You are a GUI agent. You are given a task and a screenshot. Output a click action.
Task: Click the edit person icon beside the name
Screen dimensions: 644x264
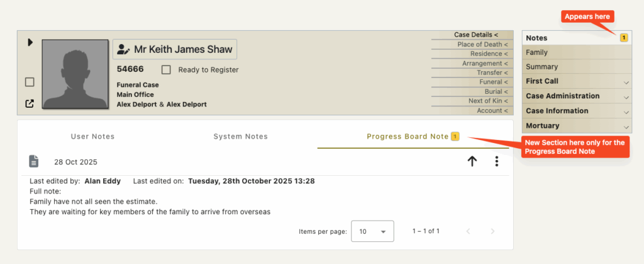(x=123, y=50)
